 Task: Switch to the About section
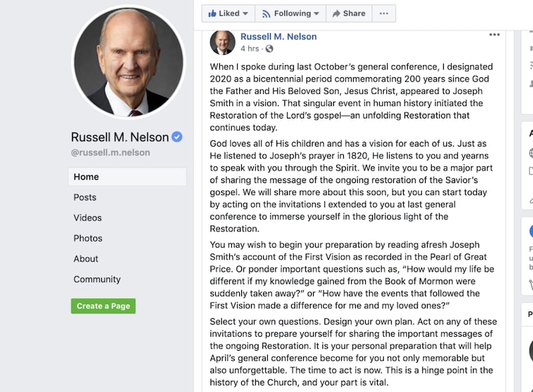86,259
